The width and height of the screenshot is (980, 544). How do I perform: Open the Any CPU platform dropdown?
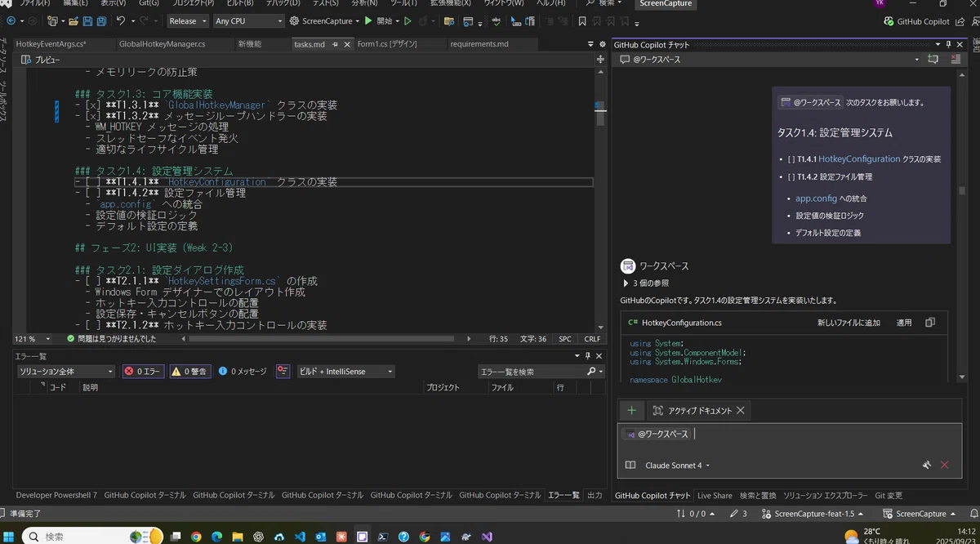click(x=248, y=21)
